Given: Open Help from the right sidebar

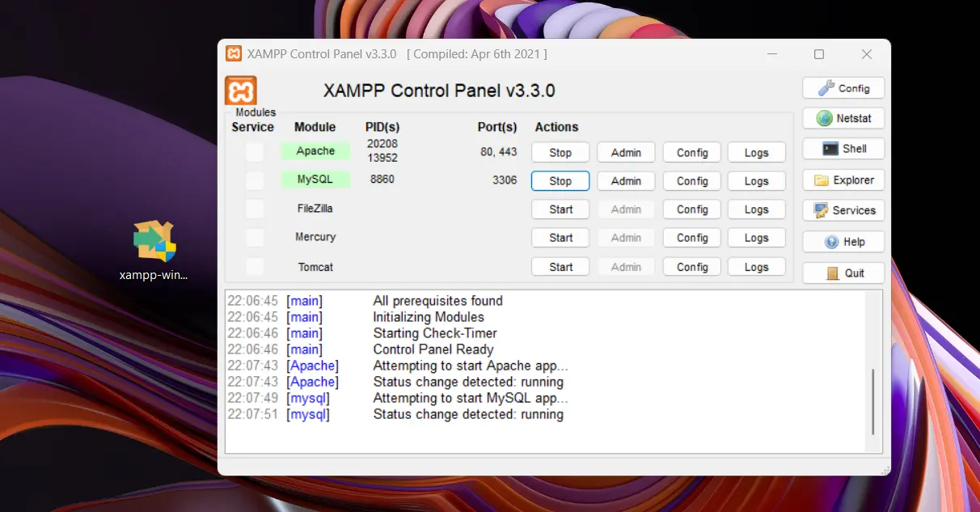Looking at the screenshot, I should [843, 242].
